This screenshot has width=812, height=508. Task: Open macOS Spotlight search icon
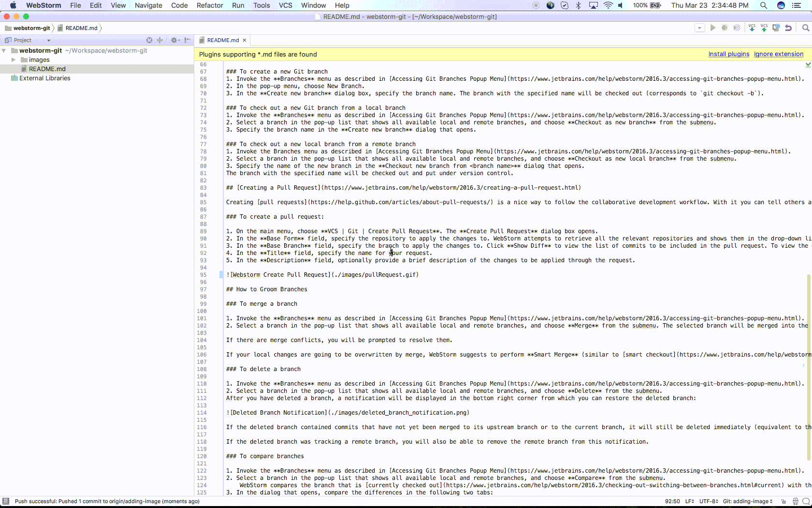pos(764,5)
